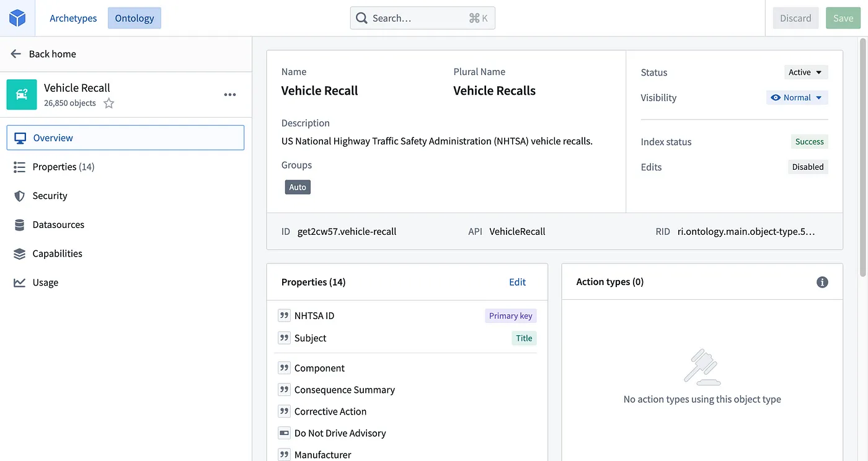Click the blue cube app logo

pyautogui.click(x=17, y=18)
